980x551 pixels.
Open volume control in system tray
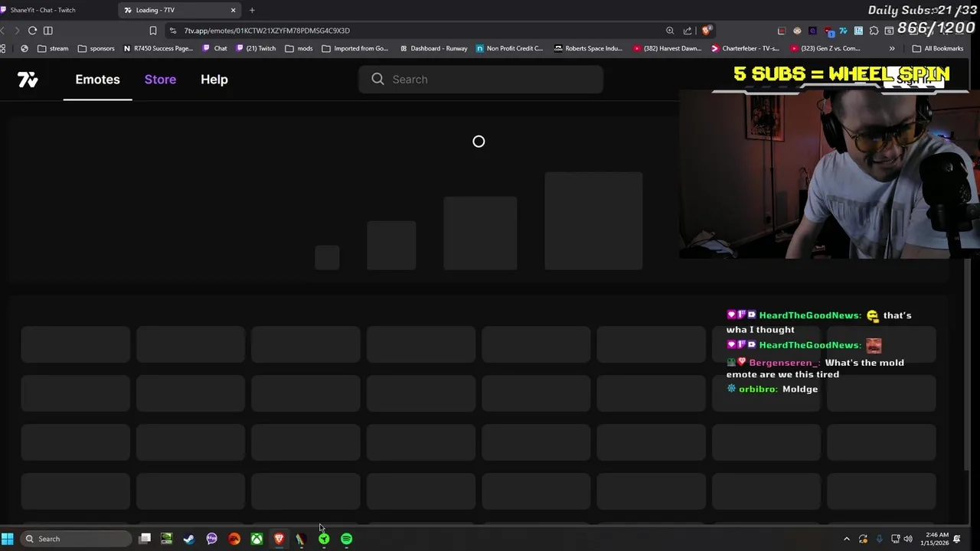pyautogui.click(x=908, y=539)
